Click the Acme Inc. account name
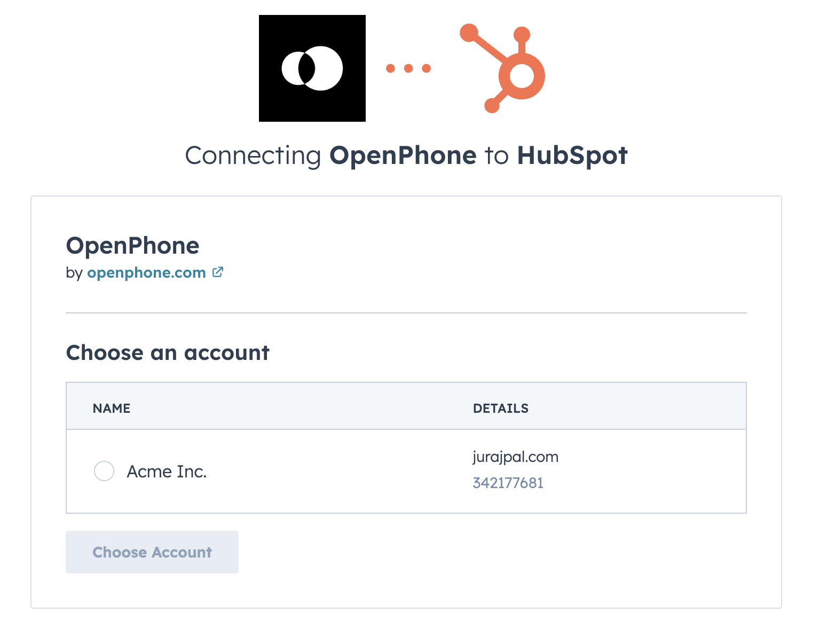 click(x=167, y=472)
